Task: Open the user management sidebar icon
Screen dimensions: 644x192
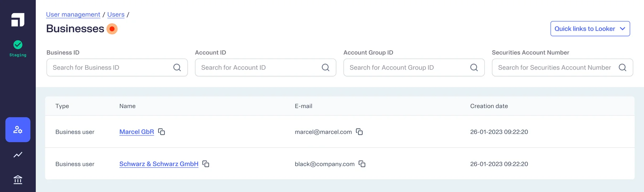Action: tap(18, 130)
